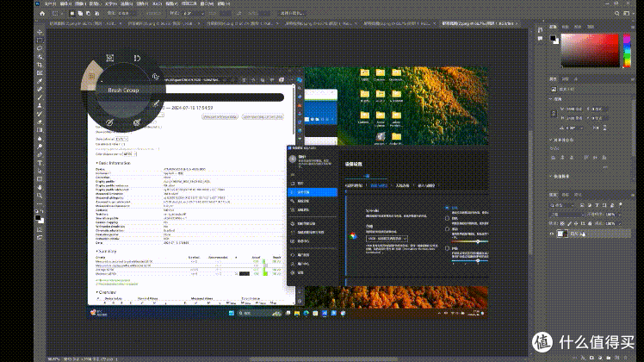Click the rainbow hue slider strip

point(627,50)
